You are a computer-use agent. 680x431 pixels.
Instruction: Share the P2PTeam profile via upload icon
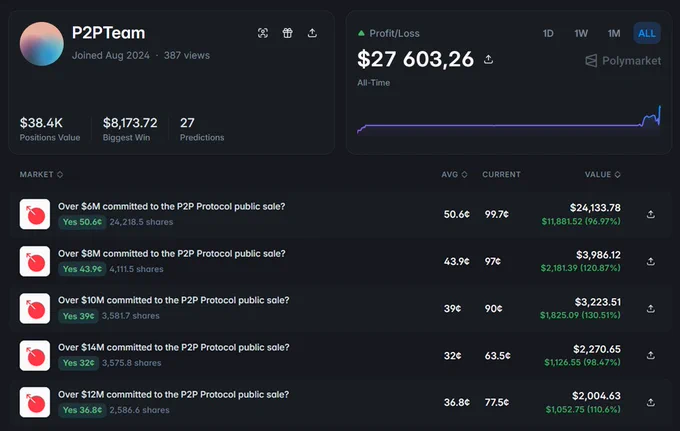click(x=312, y=33)
